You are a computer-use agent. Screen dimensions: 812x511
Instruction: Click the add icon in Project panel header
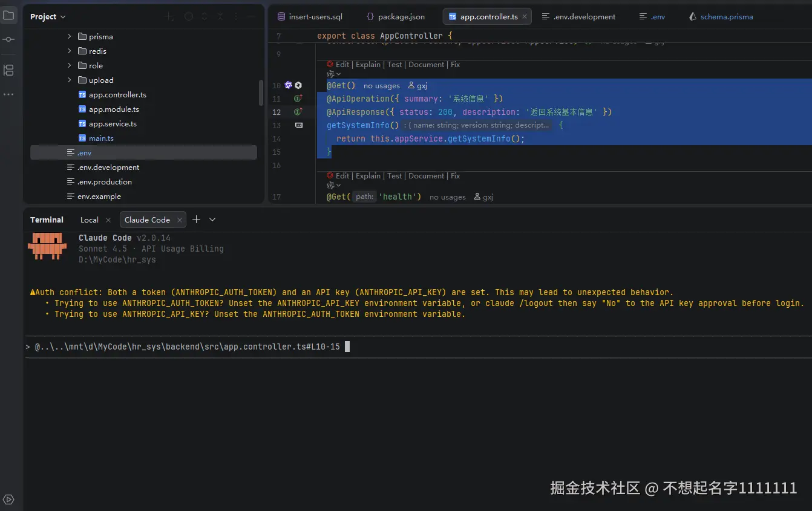tap(169, 17)
